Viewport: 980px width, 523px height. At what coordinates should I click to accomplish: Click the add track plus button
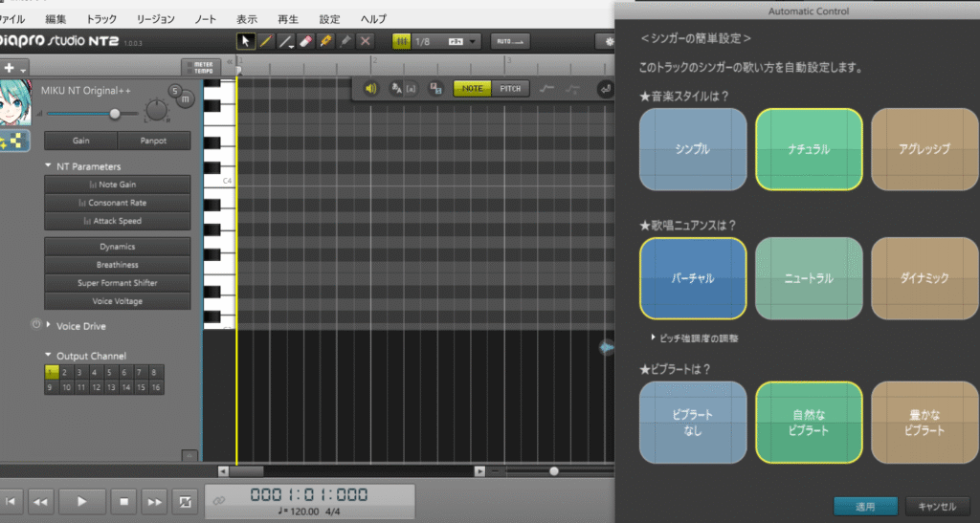[9, 67]
